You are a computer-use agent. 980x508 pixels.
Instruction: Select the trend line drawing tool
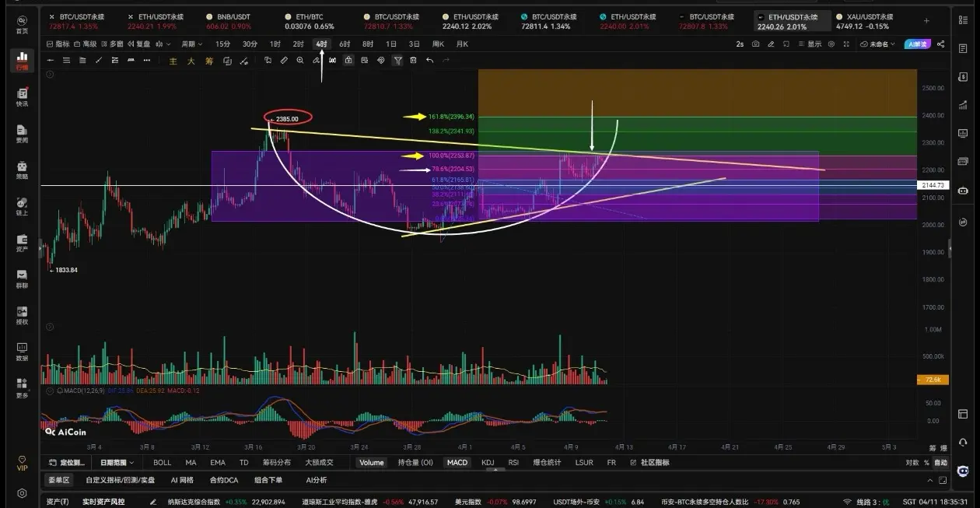99,60
